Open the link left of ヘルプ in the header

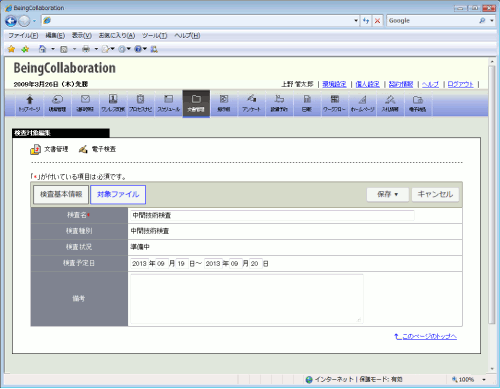coord(401,84)
